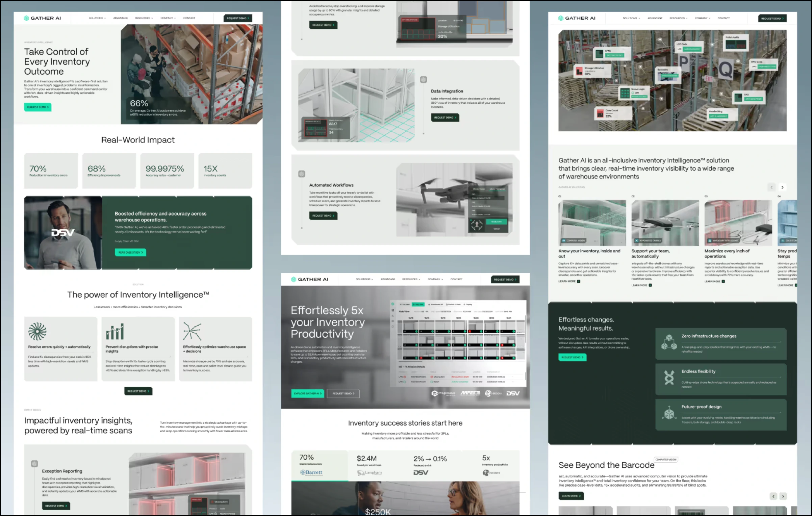812x516 pixels.
Task: Expand Solutions dropdown above 'Take Control' hero
Action: coord(97,18)
